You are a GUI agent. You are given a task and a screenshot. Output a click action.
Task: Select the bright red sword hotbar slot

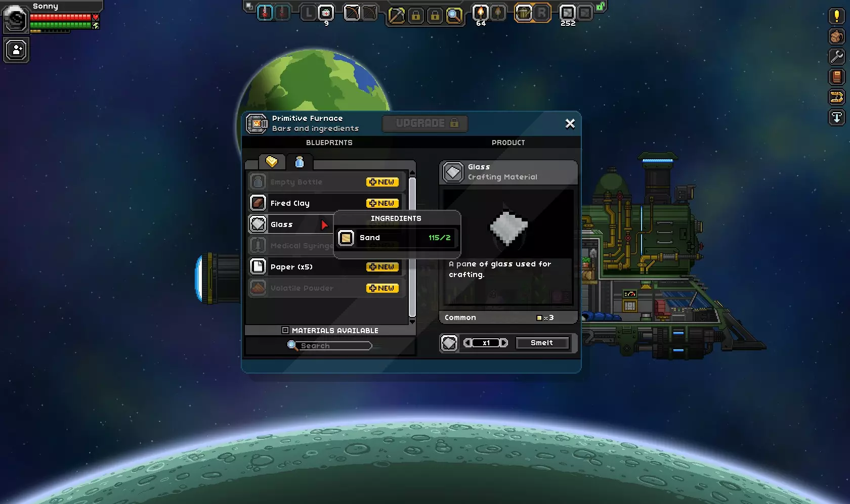(265, 13)
